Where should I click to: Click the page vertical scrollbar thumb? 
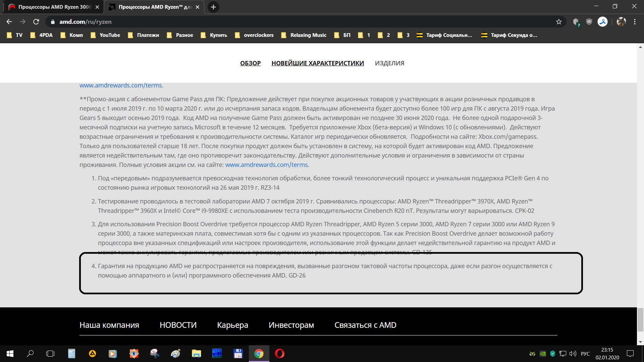[x=640, y=320]
